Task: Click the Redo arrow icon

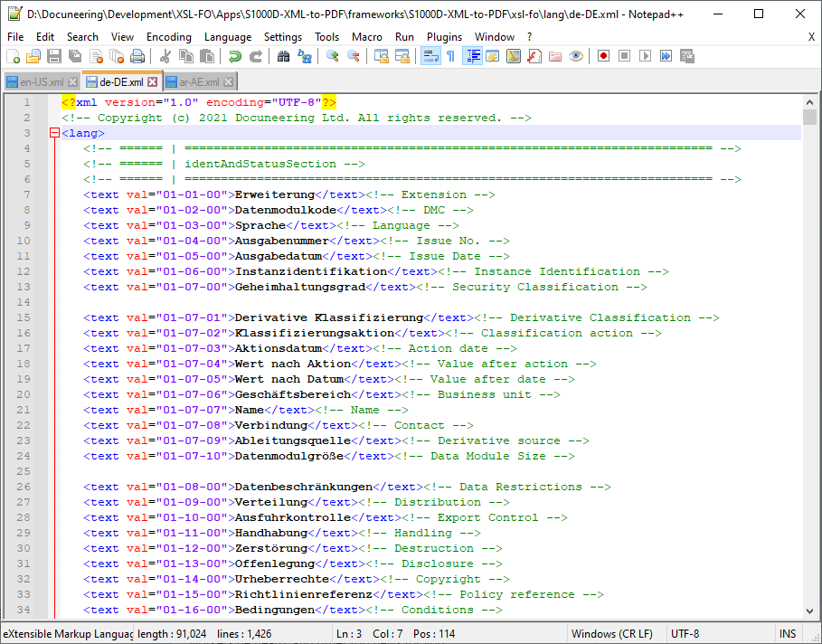Action: pos(256,56)
